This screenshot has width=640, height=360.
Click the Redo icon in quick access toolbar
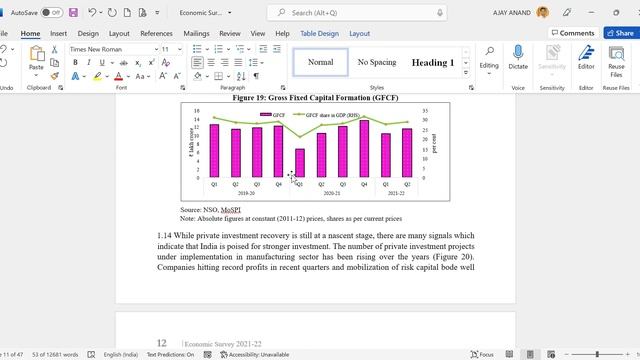(x=112, y=13)
